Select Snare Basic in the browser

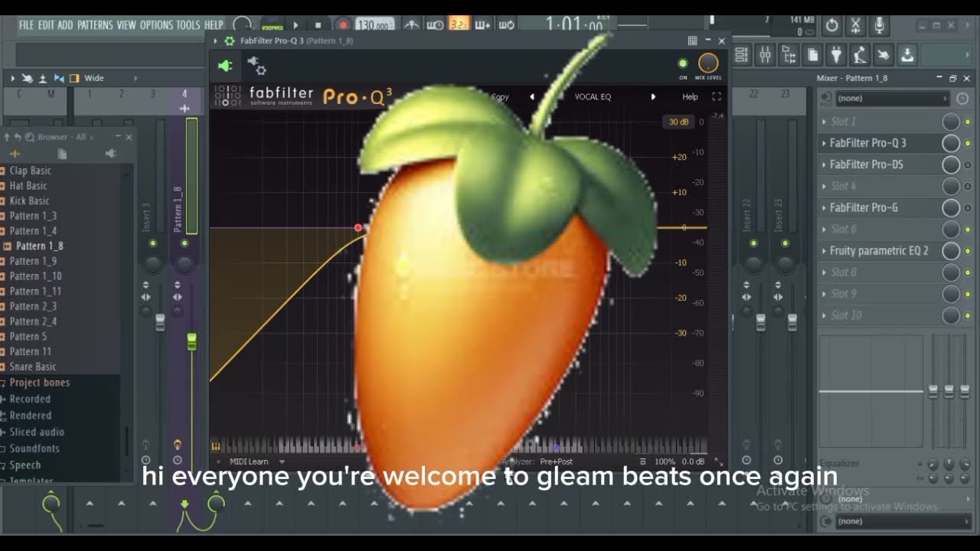point(33,367)
